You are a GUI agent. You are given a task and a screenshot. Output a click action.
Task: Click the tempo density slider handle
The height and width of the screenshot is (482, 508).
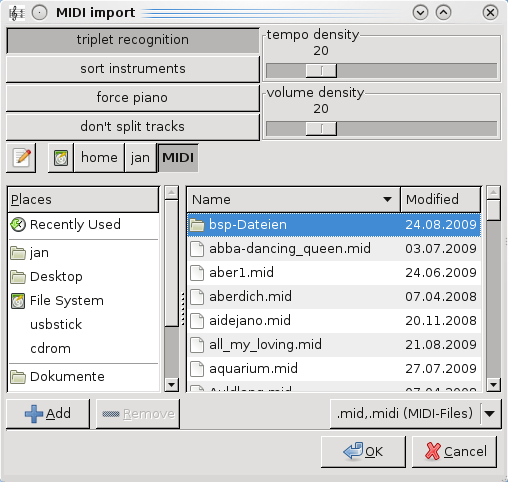coord(321,71)
